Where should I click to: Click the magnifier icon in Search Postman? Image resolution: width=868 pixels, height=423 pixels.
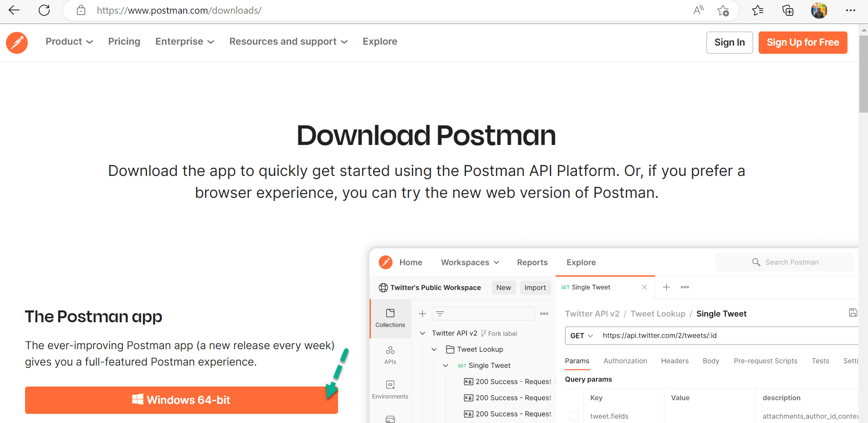coord(756,262)
